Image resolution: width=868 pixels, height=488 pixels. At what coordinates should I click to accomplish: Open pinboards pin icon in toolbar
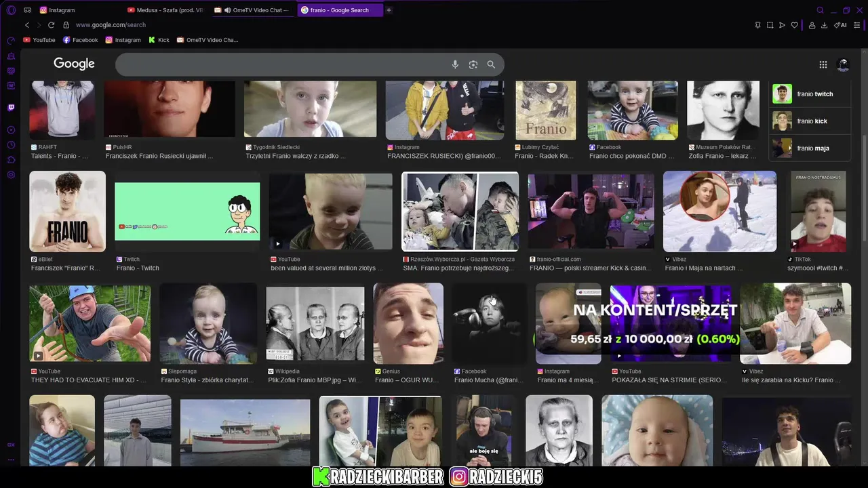point(757,25)
